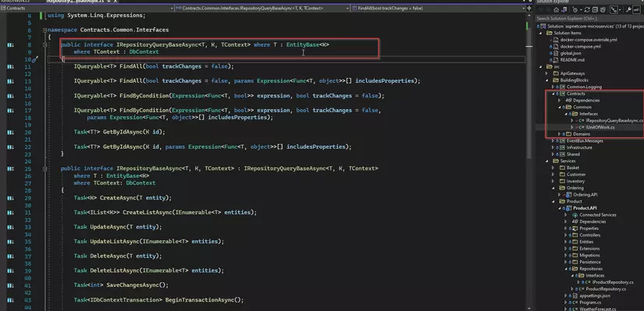
Task: Open the IRepositoryQueryBaseAsync type navigation dropdown
Action: [262, 8]
